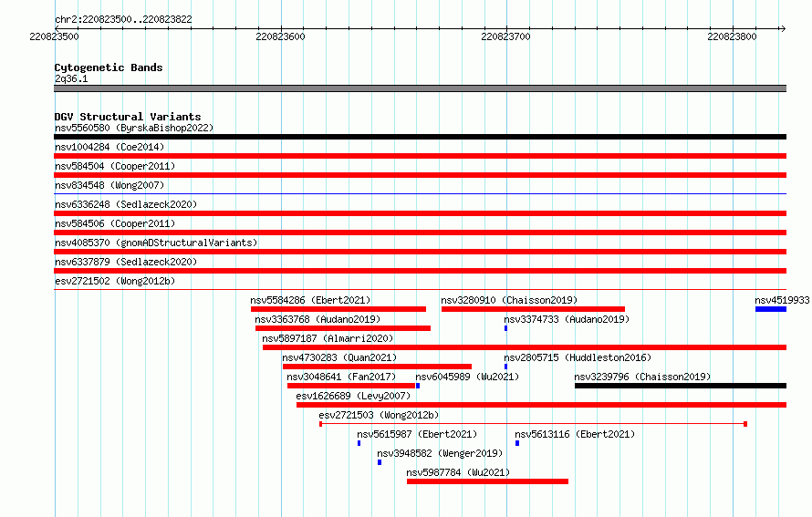The image size is (812, 517).
Task: Open the nsv5613116 (Ebert2021) label
Action: click(575, 434)
